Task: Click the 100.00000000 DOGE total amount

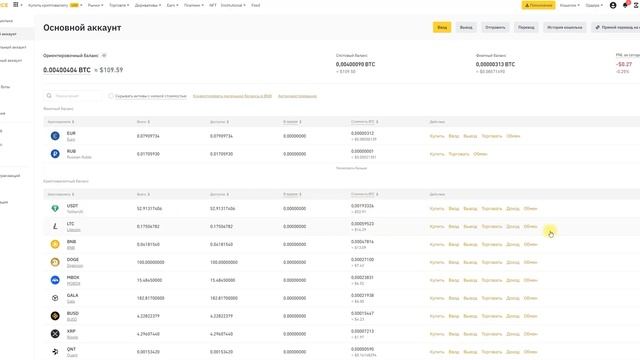Action: (x=151, y=262)
